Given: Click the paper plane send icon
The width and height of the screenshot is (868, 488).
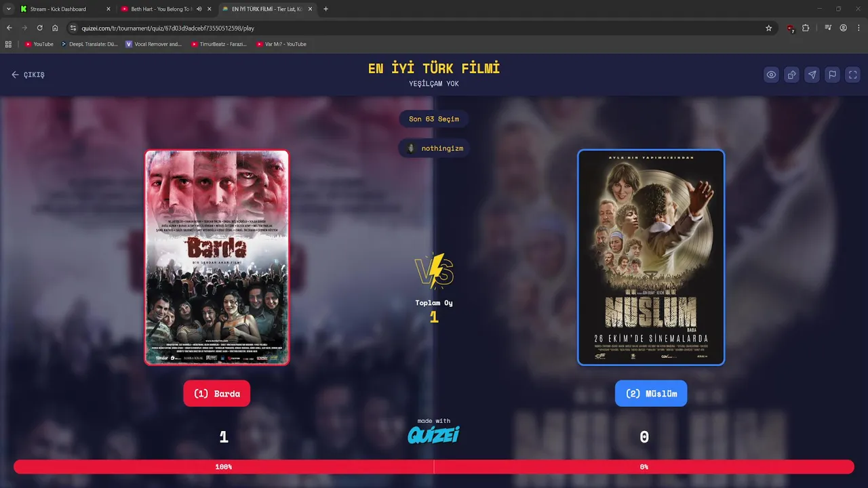Looking at the screenshot, I should coord(812,75).
